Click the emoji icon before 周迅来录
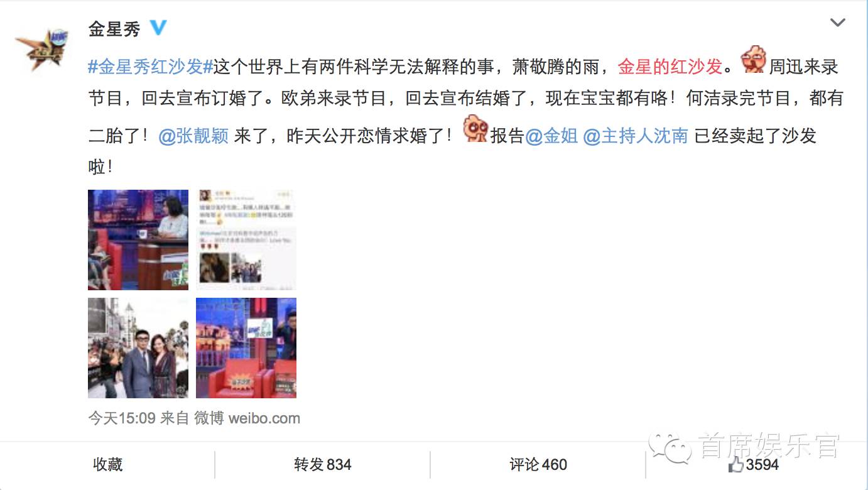868x490 pixels. pos(753,61)
